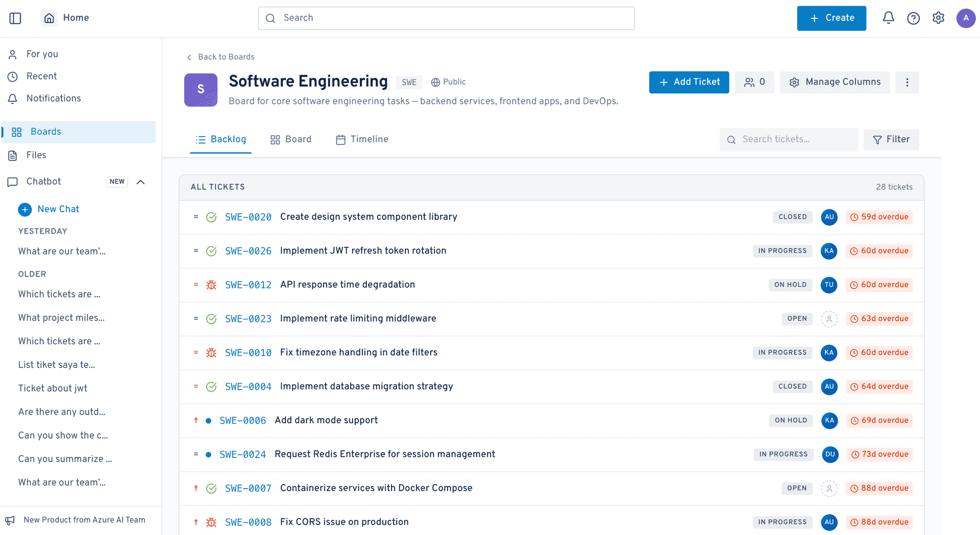Image resolution: width=980 pixels, height=535 pixels.
Task: Open ticket link SWE-0020
Action: point(248,217)
